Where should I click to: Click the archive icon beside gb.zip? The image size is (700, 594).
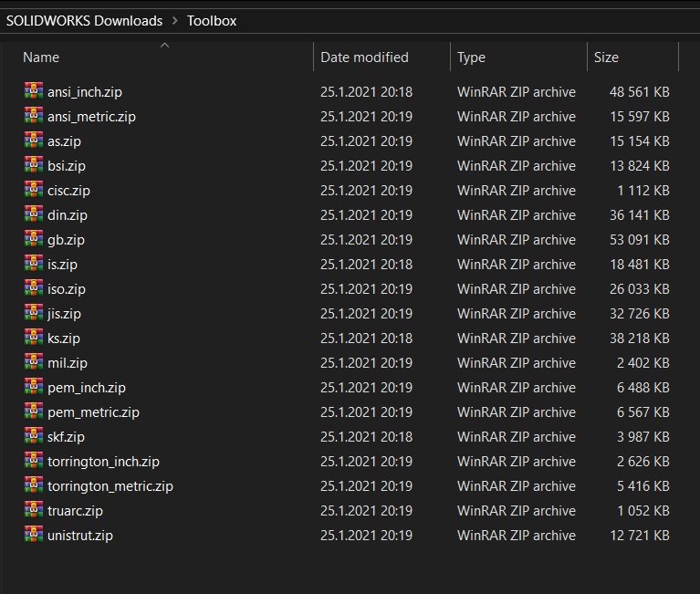click(34, 238)
